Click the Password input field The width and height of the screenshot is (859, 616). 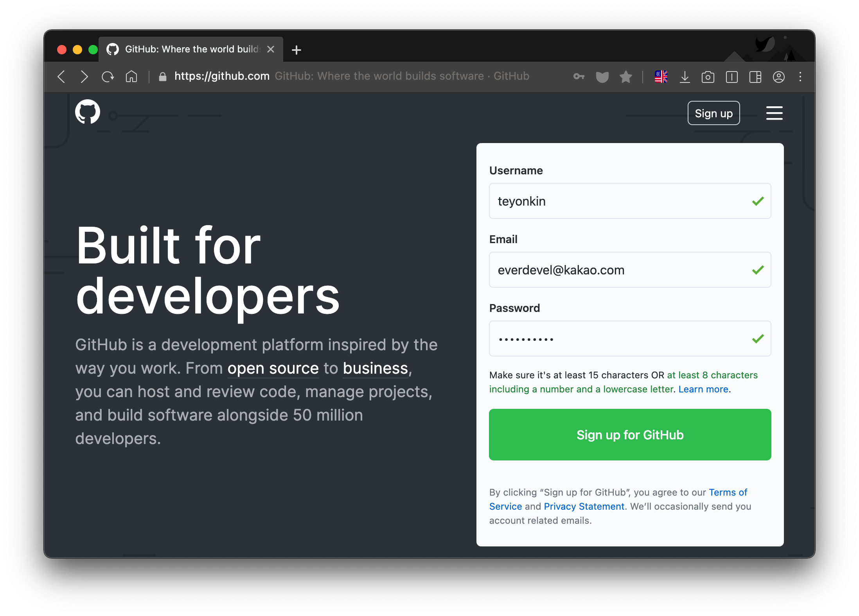click(x=630, y=338)
